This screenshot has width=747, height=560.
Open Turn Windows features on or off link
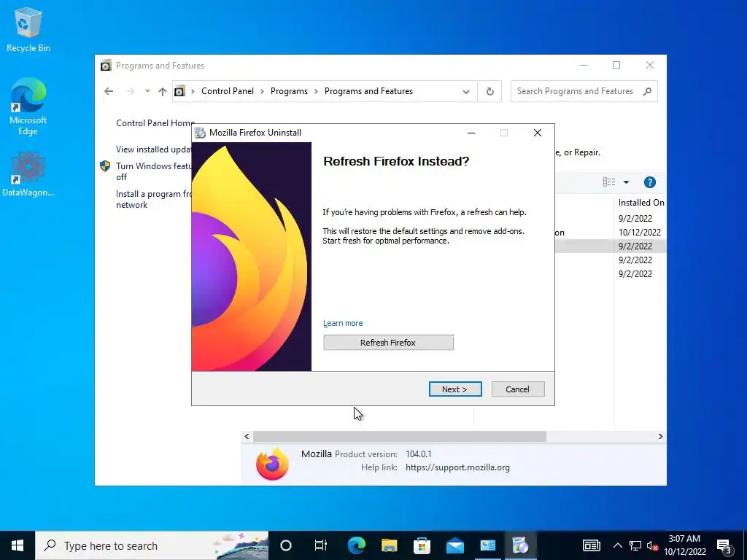coord(153,171)
